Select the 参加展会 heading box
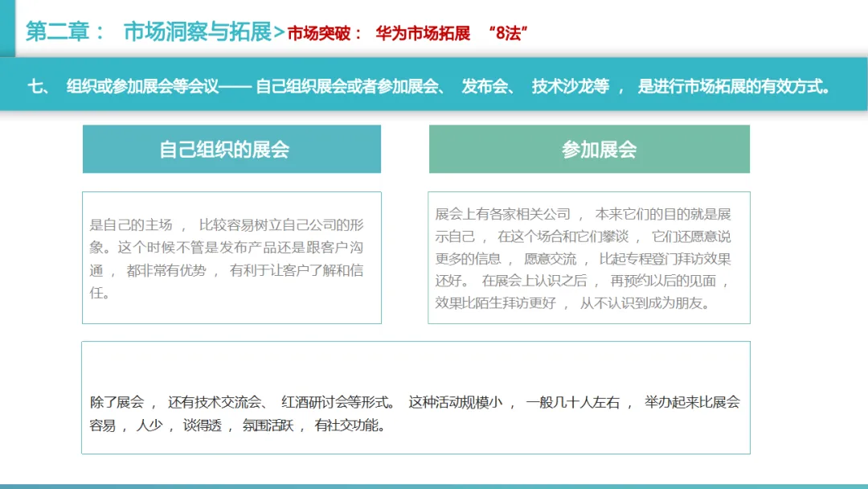This screenshot has height=489, width=868. 589,149
